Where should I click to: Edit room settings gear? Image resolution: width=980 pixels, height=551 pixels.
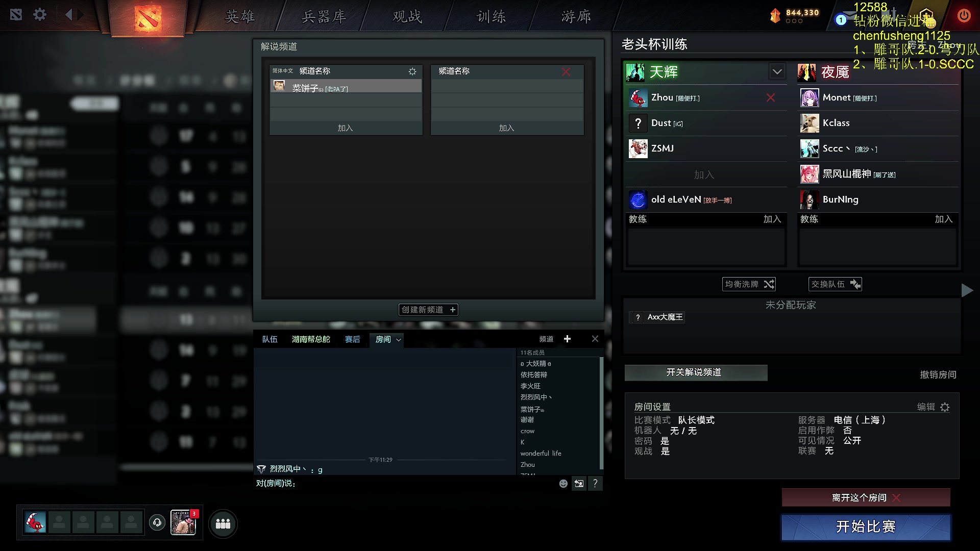945,407
